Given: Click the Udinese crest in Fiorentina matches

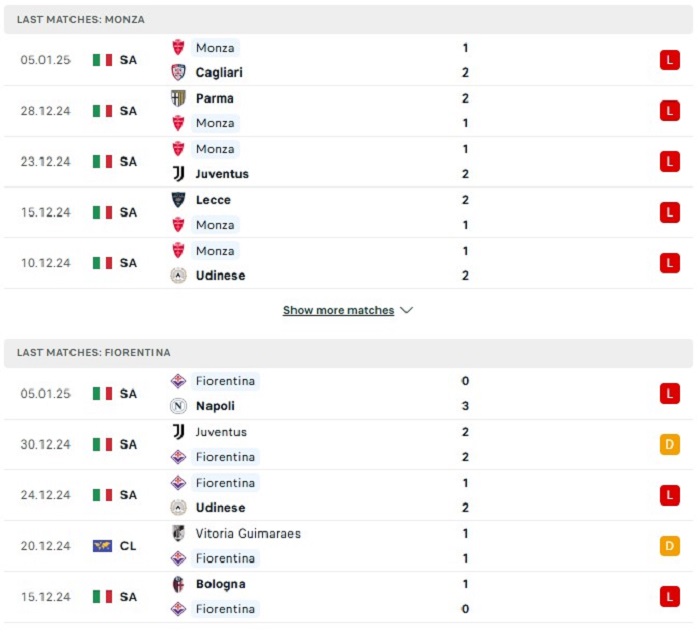Looking at the screenshot, I should [x=178, y=508].
